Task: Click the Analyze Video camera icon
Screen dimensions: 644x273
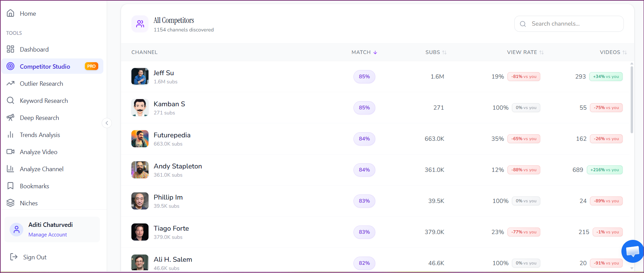Action: coord(10,152)
